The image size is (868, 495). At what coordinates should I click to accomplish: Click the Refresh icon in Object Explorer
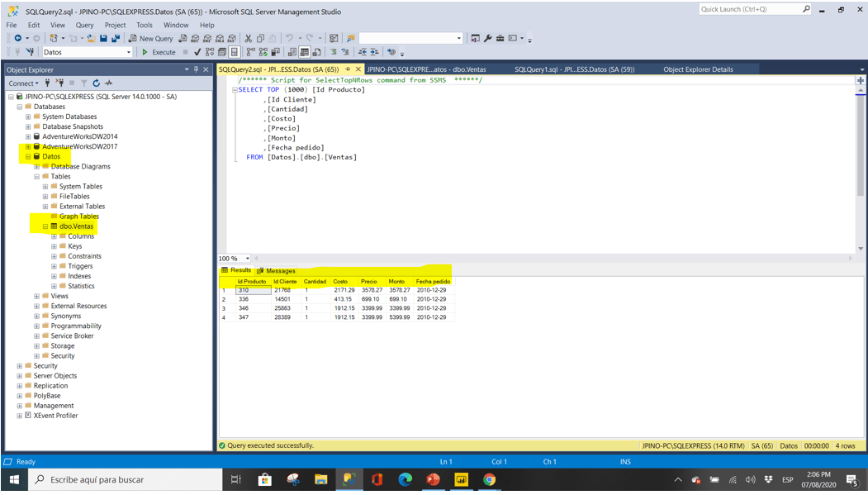[x=97, y=83]
